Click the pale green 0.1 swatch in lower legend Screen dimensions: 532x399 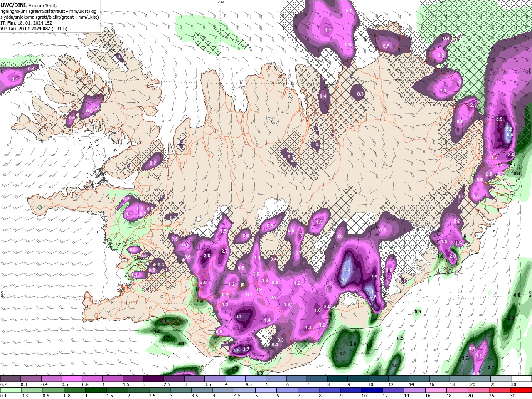[12, 390]
